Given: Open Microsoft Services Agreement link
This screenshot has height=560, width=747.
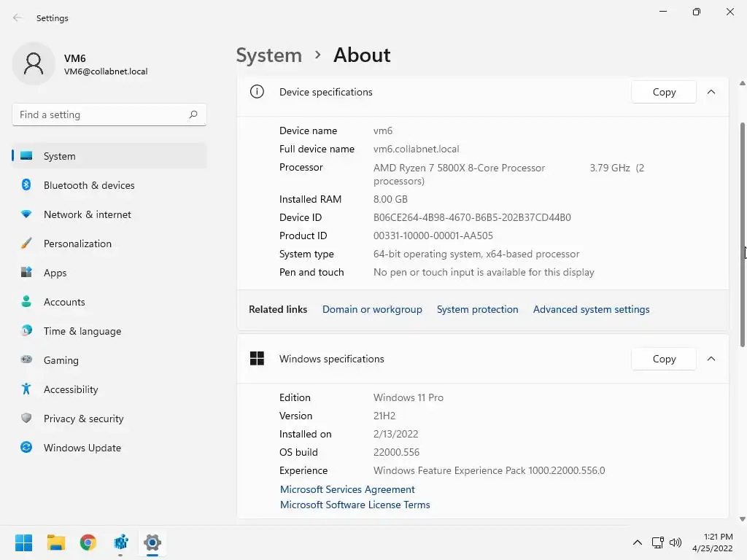Looking at the screenshot, I should pos(347,489).
